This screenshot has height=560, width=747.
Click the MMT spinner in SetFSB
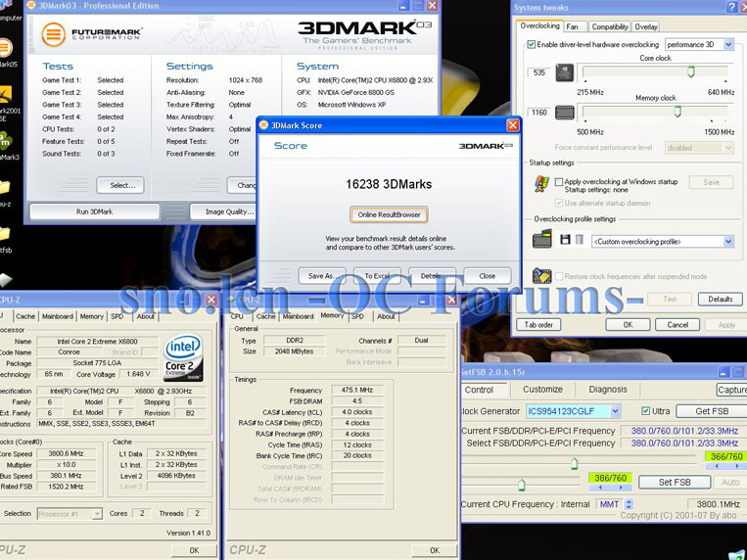point(629,504)
